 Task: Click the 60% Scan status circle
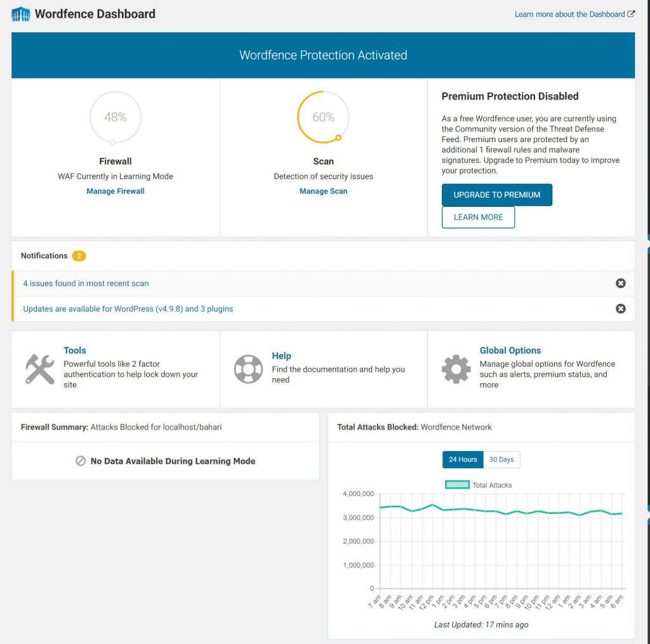tap(323, 117)
